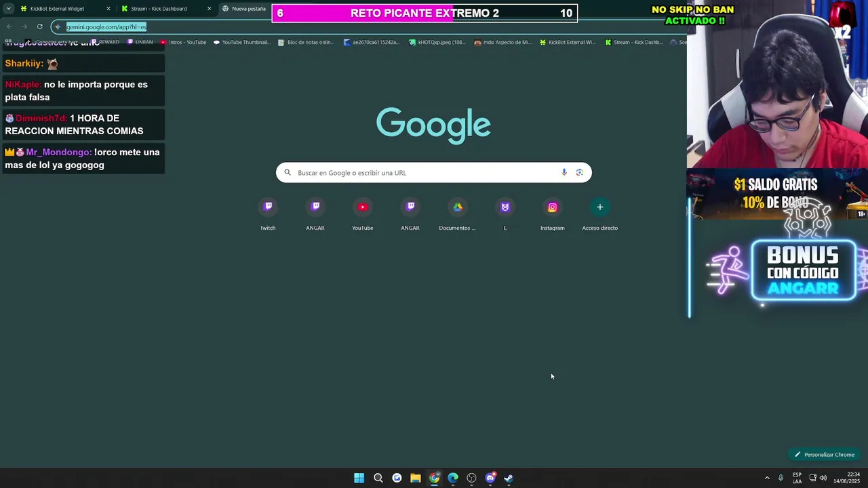Go back with the browser back arrow
868x488 pixels.
point(9,26)
